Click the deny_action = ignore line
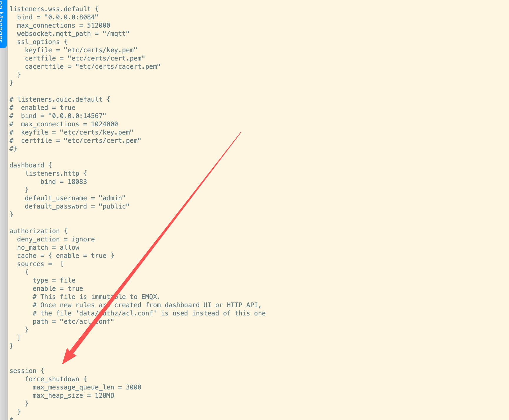 [x=56, y=239]
